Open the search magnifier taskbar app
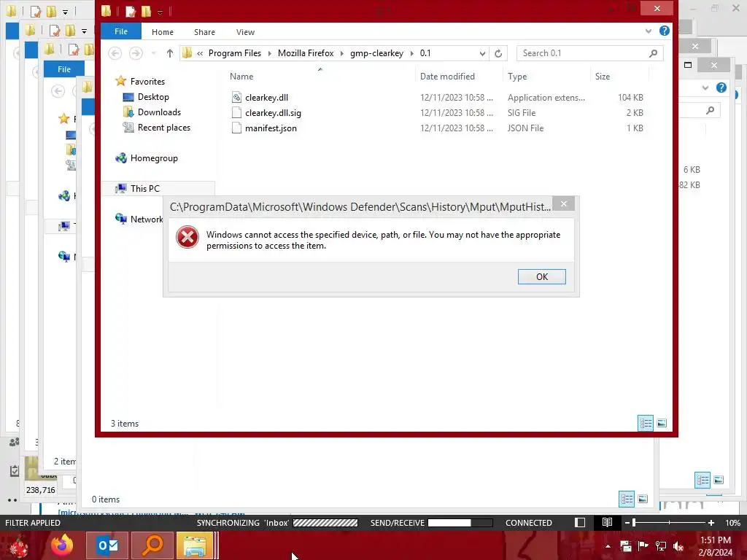The width and height of the screenshot is (747, 560). [152, 545]
